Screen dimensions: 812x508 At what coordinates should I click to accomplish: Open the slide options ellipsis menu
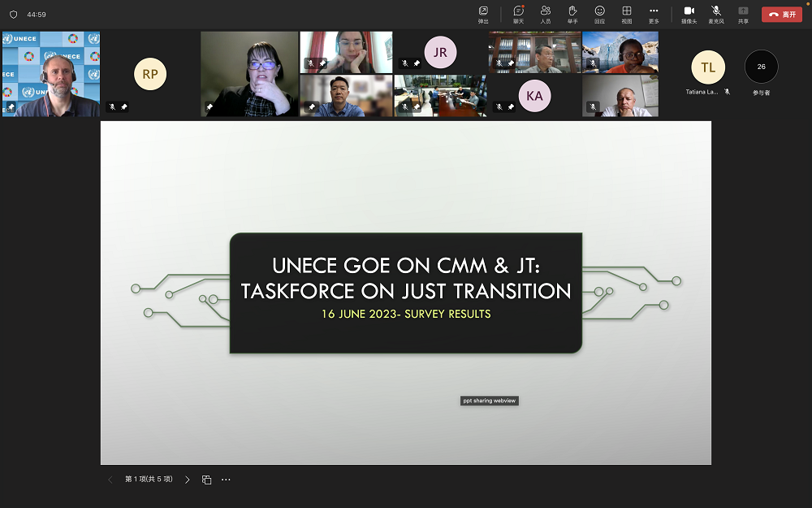(226, 480)
